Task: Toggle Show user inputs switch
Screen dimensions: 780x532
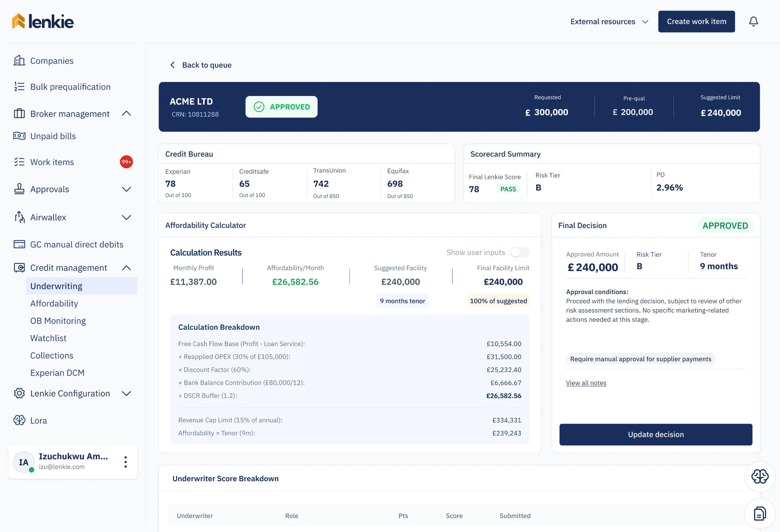Action: pos(520,252)
